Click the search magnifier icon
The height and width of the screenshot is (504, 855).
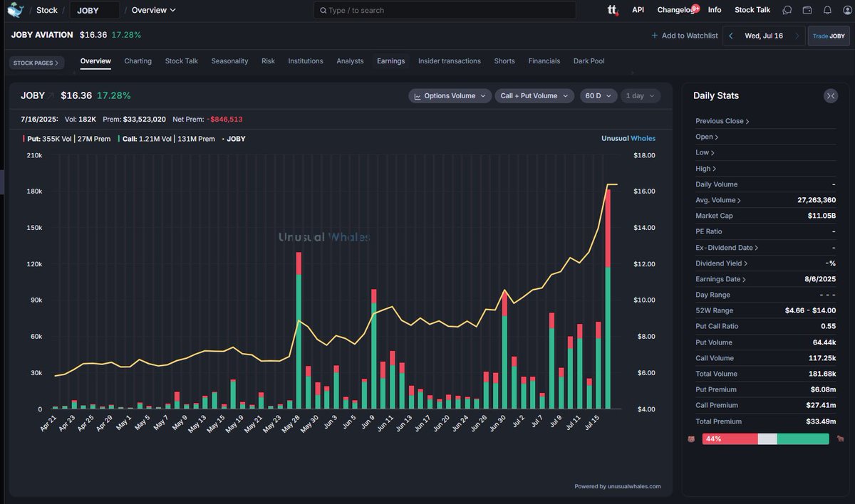point(323,11)
